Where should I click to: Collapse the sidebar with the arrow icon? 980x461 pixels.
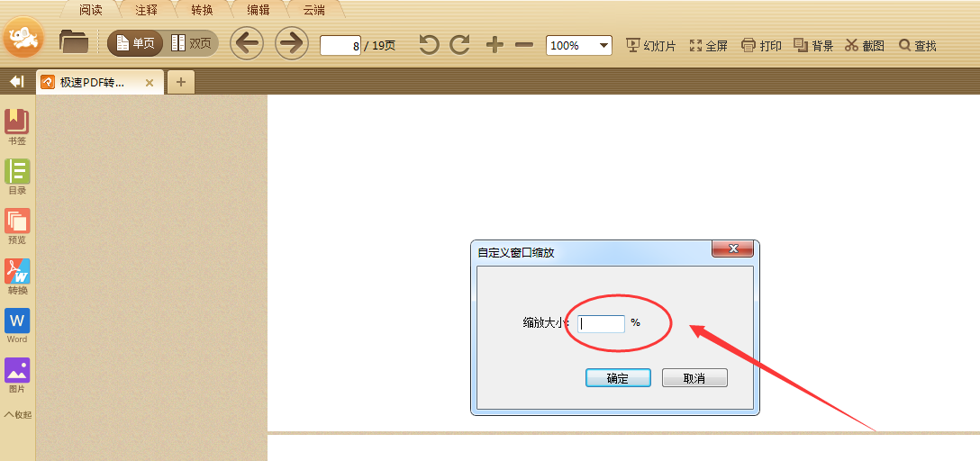17,81
